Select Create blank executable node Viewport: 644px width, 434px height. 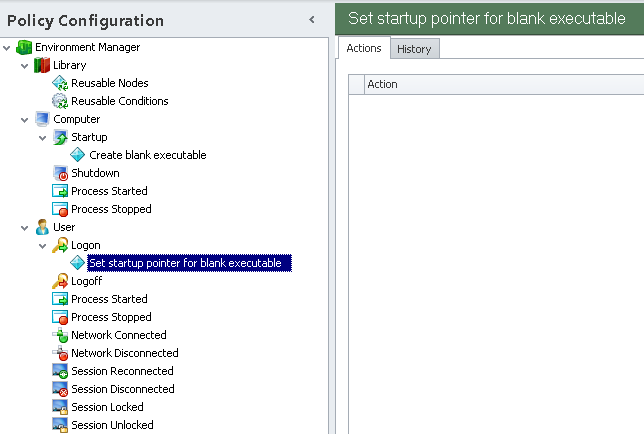click(147, 155)
